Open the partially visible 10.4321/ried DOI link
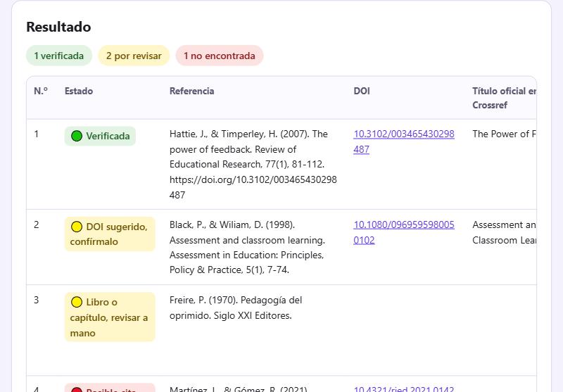This screenshot has width=563, height=392. pos(403,388)
